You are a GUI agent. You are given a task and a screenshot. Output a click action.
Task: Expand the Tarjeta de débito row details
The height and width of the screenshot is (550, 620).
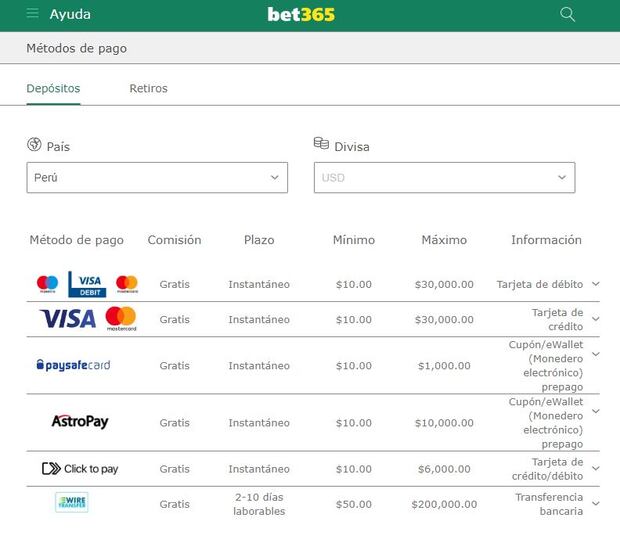click(596, 284)
